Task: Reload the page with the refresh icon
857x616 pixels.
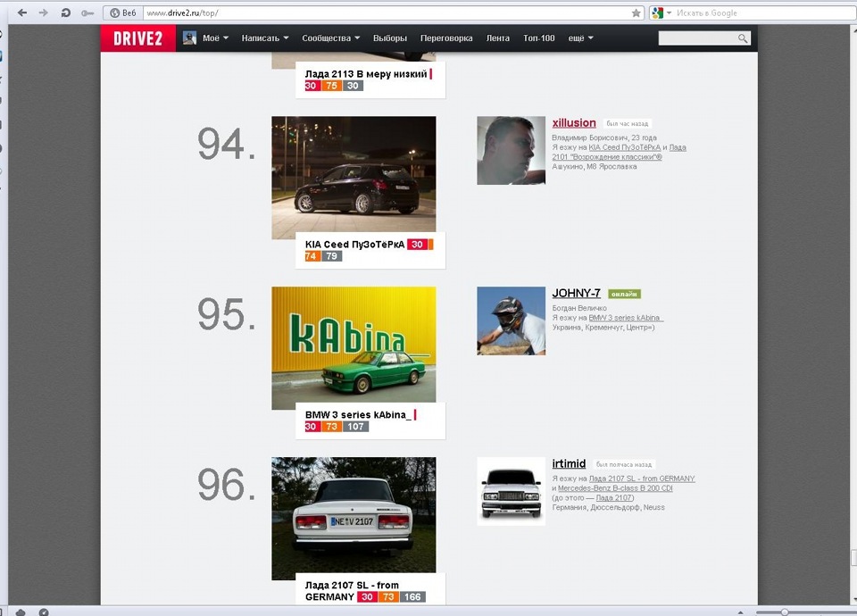Action: tap(65, 12)
